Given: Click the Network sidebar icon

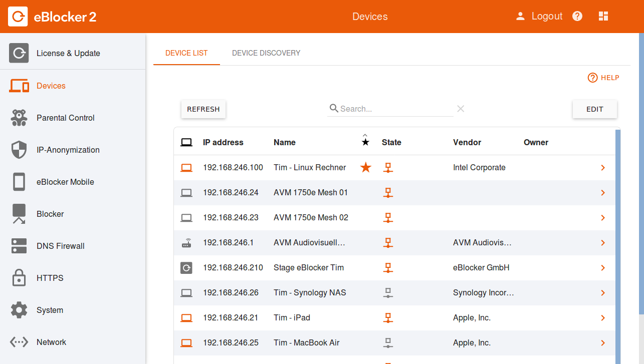Looking at the screenshot, I should 19,342.
